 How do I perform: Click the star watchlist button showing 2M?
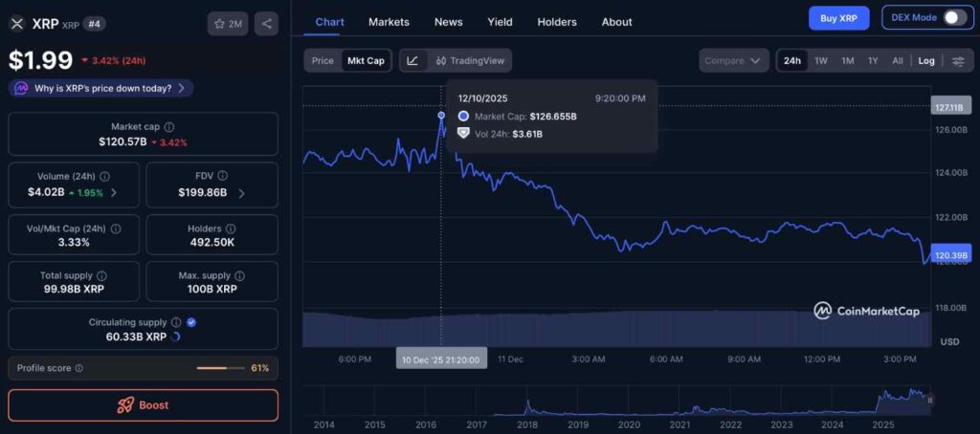coord(227,24)
